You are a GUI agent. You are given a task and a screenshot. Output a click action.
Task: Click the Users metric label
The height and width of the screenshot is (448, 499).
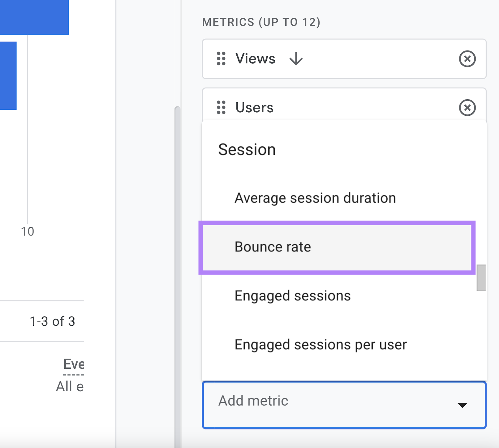[254, 107]
